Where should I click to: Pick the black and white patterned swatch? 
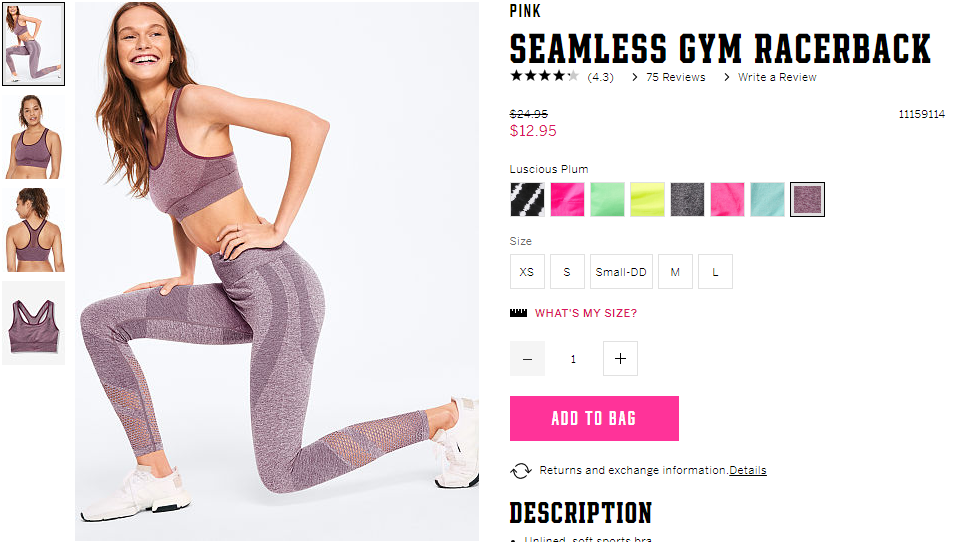pos(527,199)
